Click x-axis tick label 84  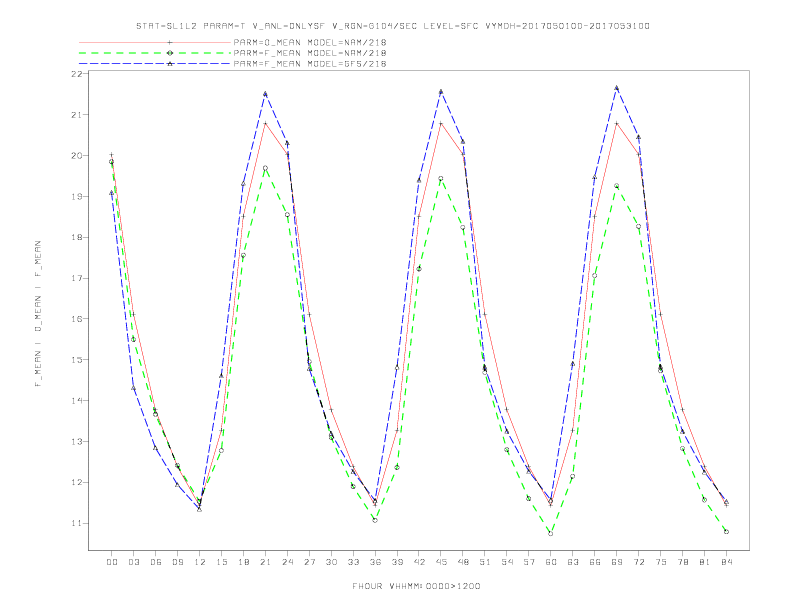click(x=726, y=562)
